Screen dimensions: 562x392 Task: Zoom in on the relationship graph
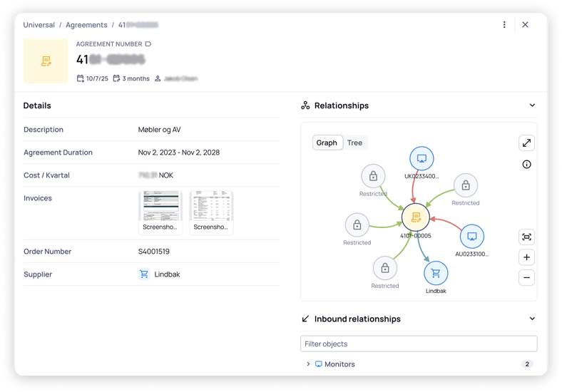click(x=526, y=257)
